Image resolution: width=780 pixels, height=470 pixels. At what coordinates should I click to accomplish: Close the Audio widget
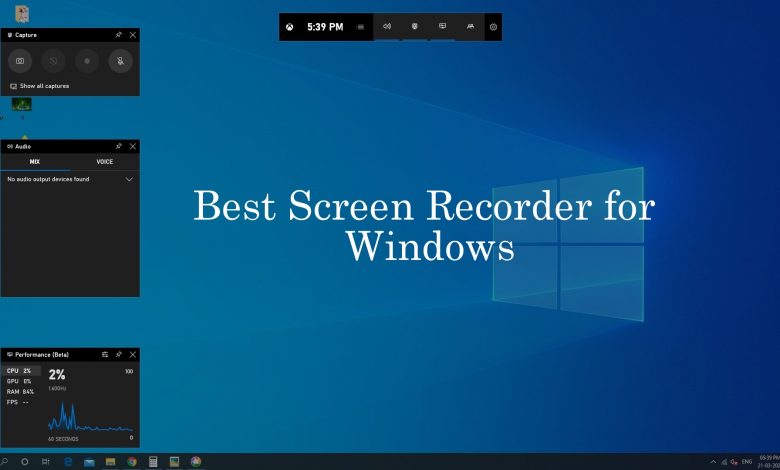pyautogui.click(x=133, y=146)
